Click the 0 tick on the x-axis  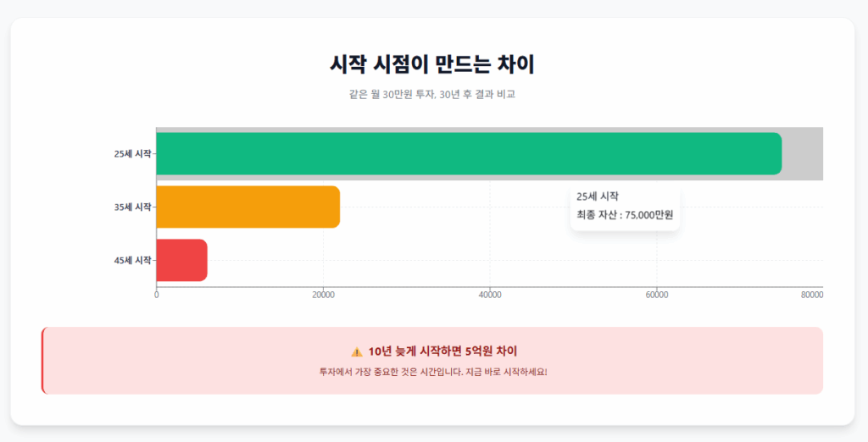click(156, 295)
